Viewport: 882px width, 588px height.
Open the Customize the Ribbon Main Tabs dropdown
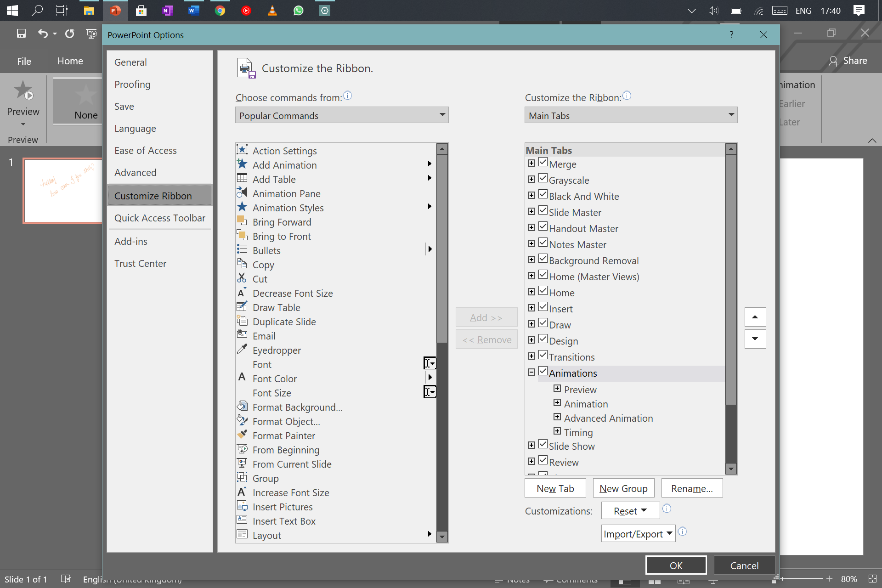pos(631,115)
